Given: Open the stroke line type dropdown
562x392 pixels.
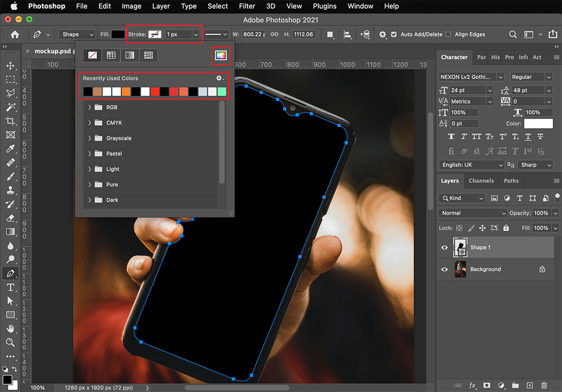Looking at the screenshot, I should pyautogui.click(x=216, y=35).
